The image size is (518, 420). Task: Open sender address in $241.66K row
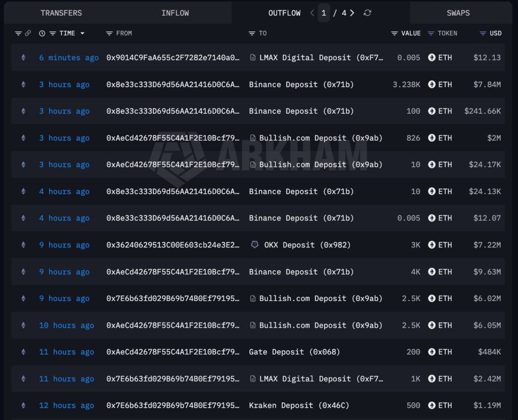(173, 111)
